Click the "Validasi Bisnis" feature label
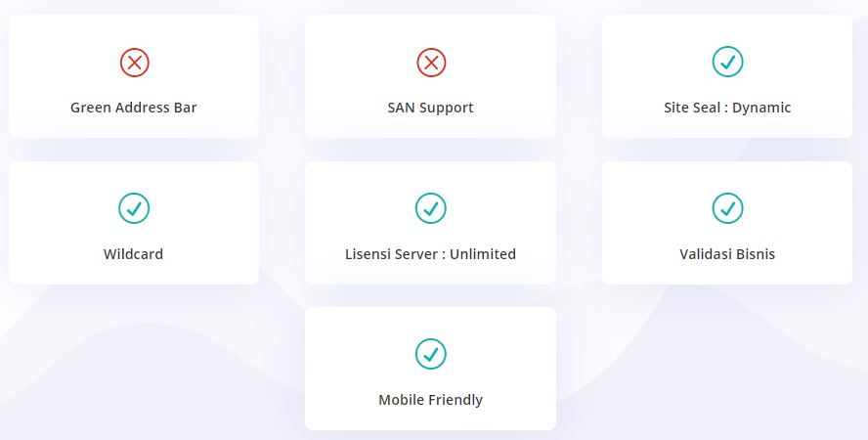 (727, 254)
